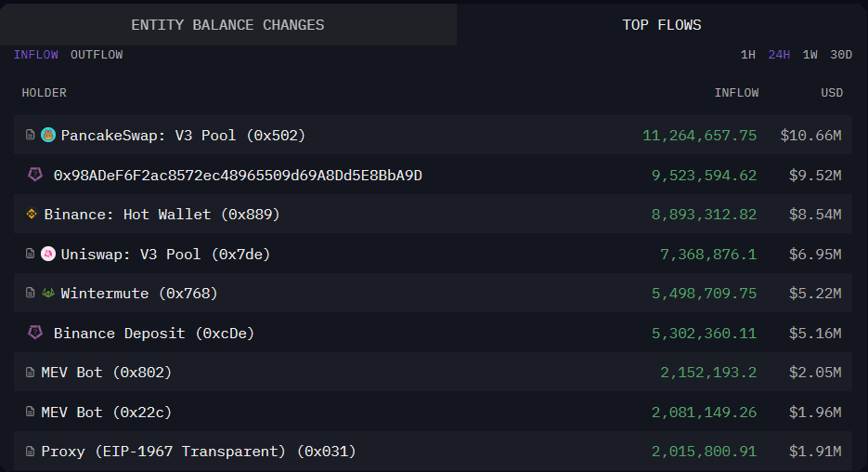Click USD value $1.91M
The image size is (868, 472).
click(x=815, y=452)
